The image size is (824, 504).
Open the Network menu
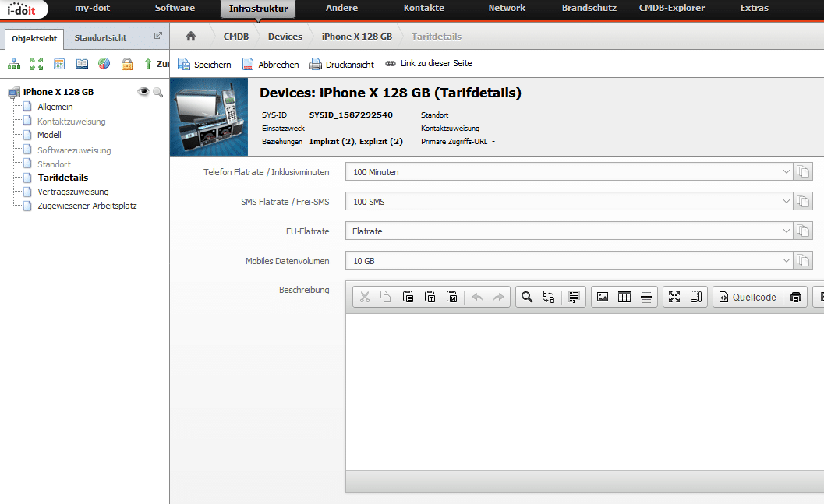click(x=507, y=8)
